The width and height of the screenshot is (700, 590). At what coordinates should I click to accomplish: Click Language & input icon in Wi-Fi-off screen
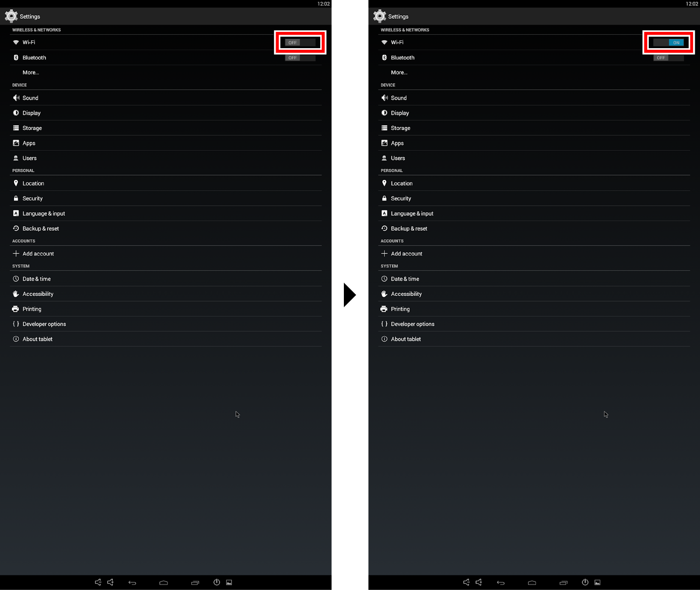pyautogui.click(x=16, y=213)
